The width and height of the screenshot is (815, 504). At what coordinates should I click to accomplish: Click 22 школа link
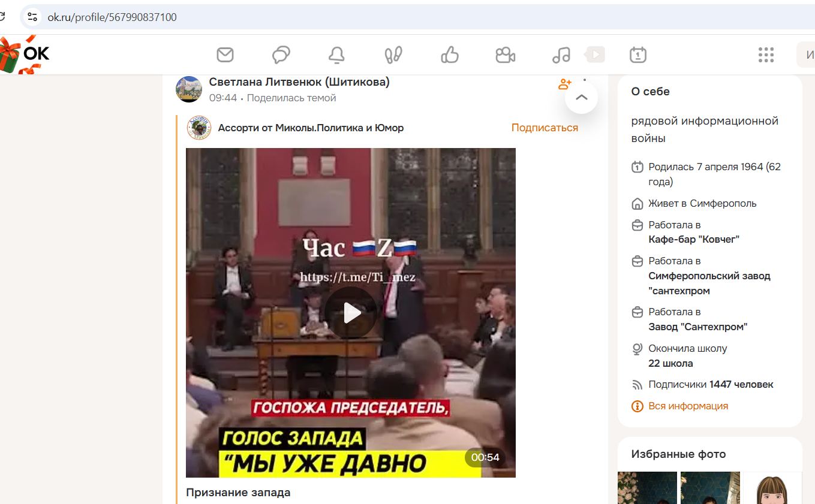tap(670, 363)
